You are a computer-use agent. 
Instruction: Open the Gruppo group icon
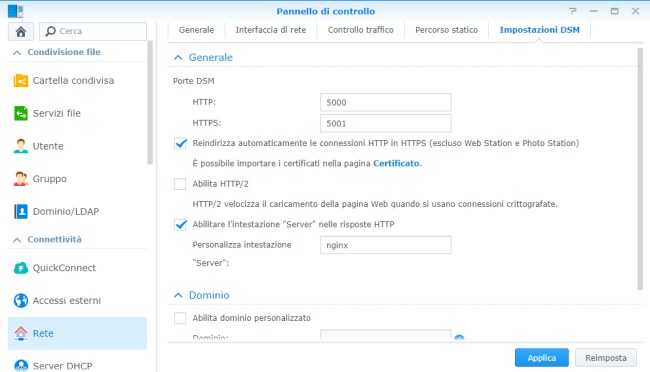click(x=21, y=179)
